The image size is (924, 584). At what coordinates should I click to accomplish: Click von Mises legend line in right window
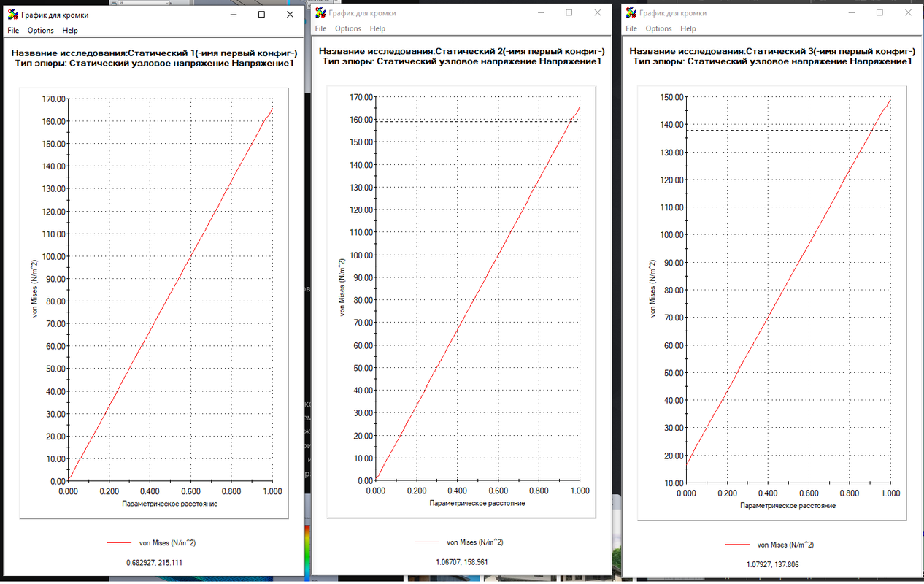click(736, 545)
